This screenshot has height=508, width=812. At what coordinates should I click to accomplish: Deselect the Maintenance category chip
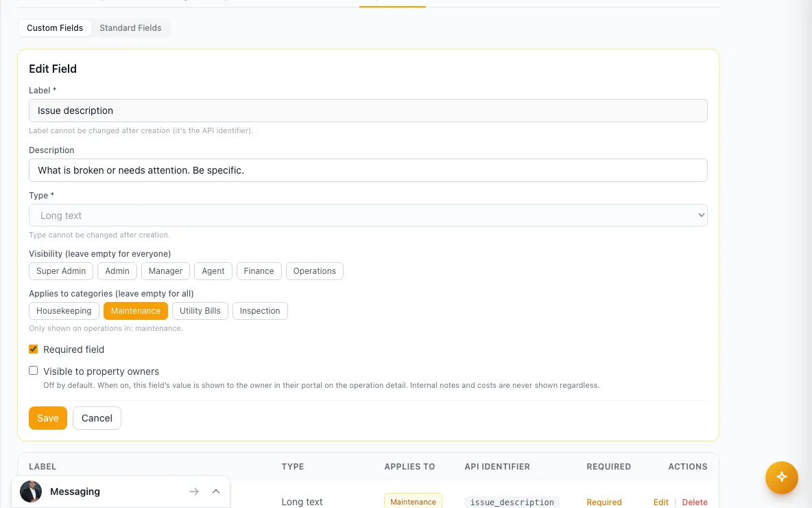click(x=136, y=311)
